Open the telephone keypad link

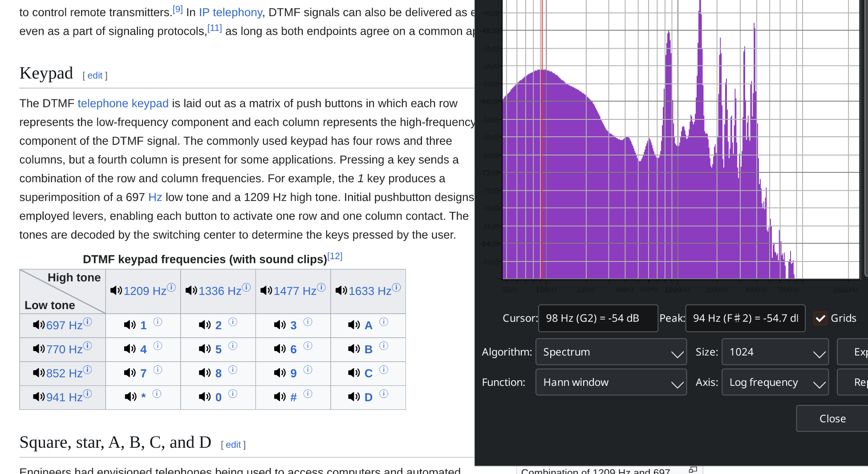123,103
